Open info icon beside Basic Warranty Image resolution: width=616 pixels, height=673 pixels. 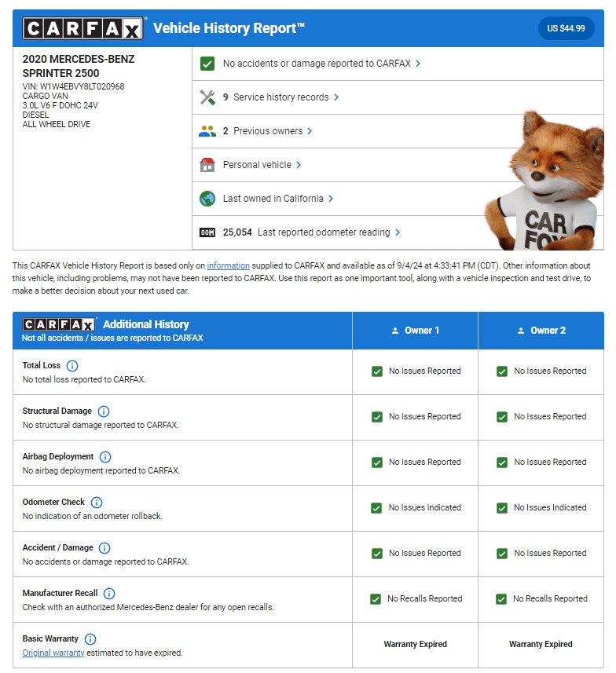tap(90, 638)
